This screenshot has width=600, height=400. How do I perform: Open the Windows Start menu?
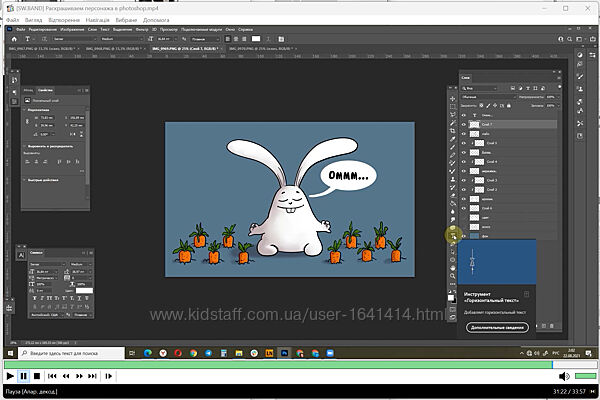[9, 353]
